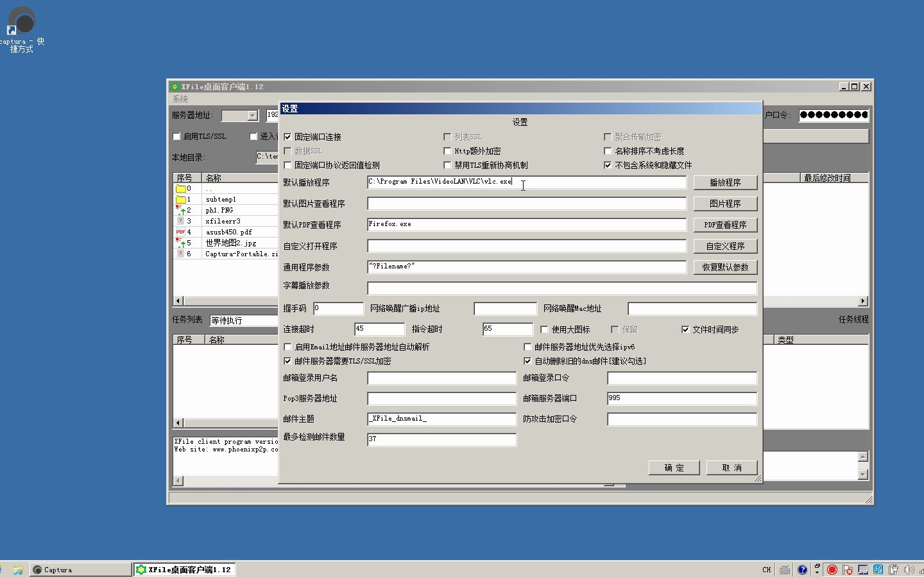Image resolution: width=924 pixels, height=578 pixels.
Task: Focus the 邮箱登录用户名 input field
Action: click(442, 378)
